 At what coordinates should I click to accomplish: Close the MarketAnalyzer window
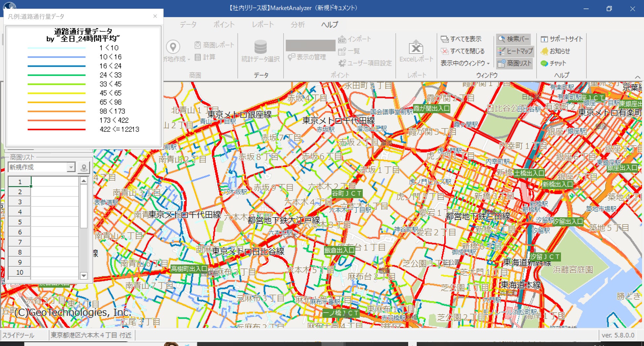(x=632, y=9)
